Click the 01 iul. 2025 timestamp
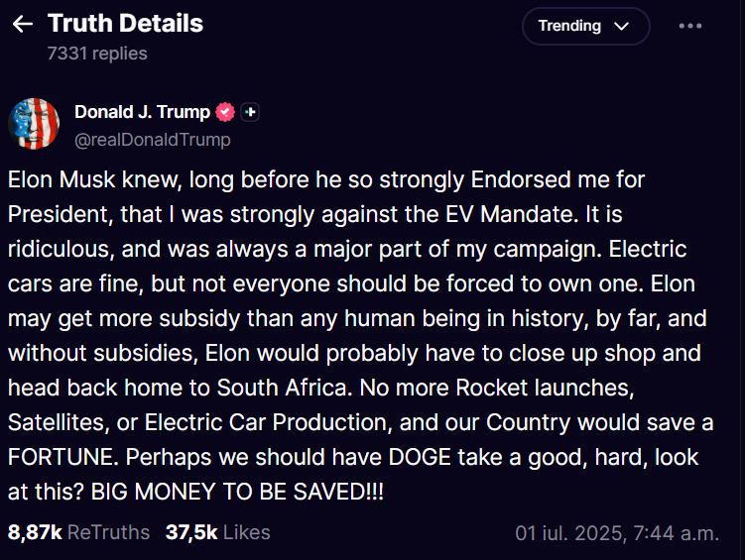 coord(617,533)
